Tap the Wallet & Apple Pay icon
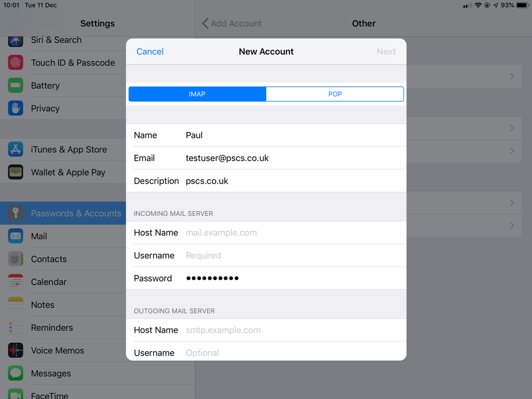The height and width of the screenshot is (399, 532). tap(16, 172)
